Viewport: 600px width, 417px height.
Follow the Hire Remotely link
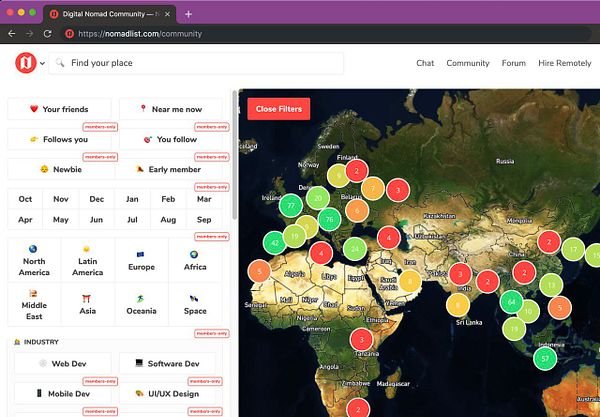click(565, 63)
